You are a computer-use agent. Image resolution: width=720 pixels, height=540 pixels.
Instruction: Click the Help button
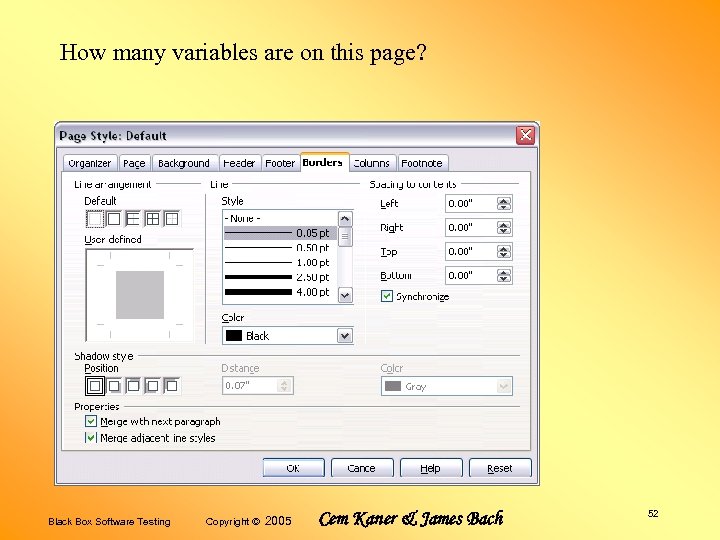pos(431,468)
